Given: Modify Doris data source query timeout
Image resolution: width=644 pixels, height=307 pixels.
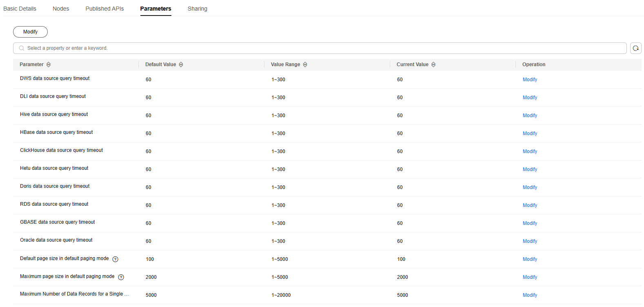Looking at the screenshot, I should pos(530,187).
